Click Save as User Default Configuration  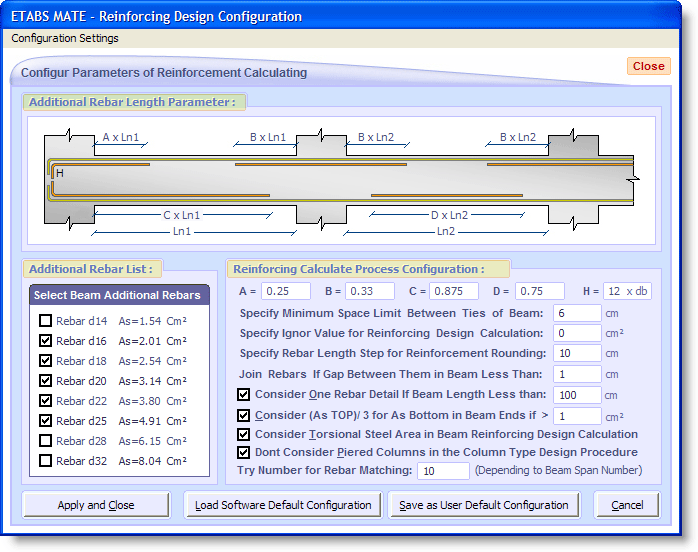click(x=484, y=505)
